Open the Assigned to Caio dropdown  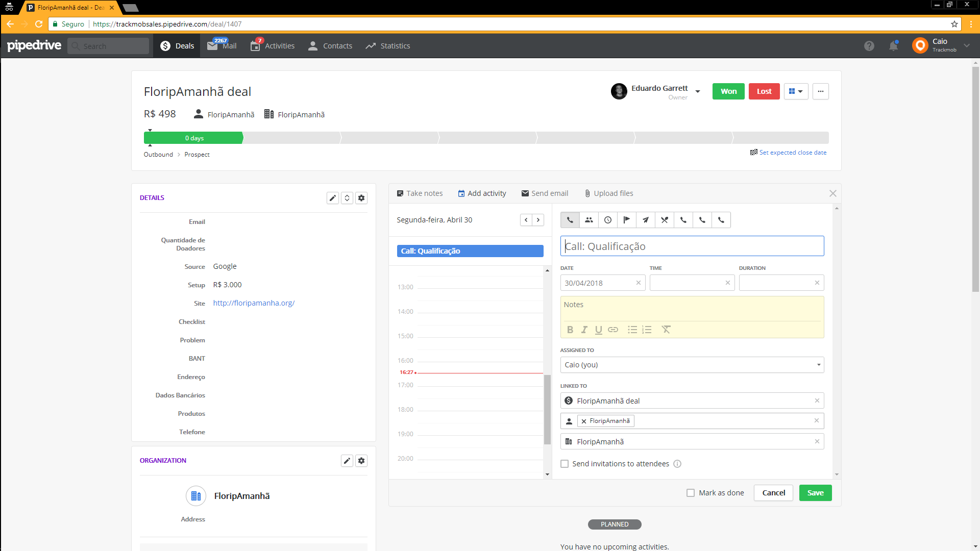[692, 365]
